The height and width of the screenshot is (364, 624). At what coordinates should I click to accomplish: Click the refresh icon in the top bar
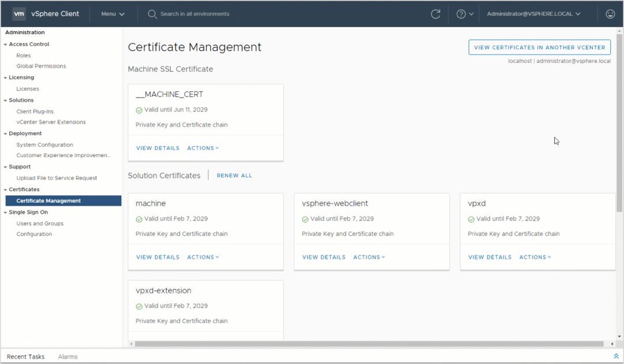[x=436, y=14]
